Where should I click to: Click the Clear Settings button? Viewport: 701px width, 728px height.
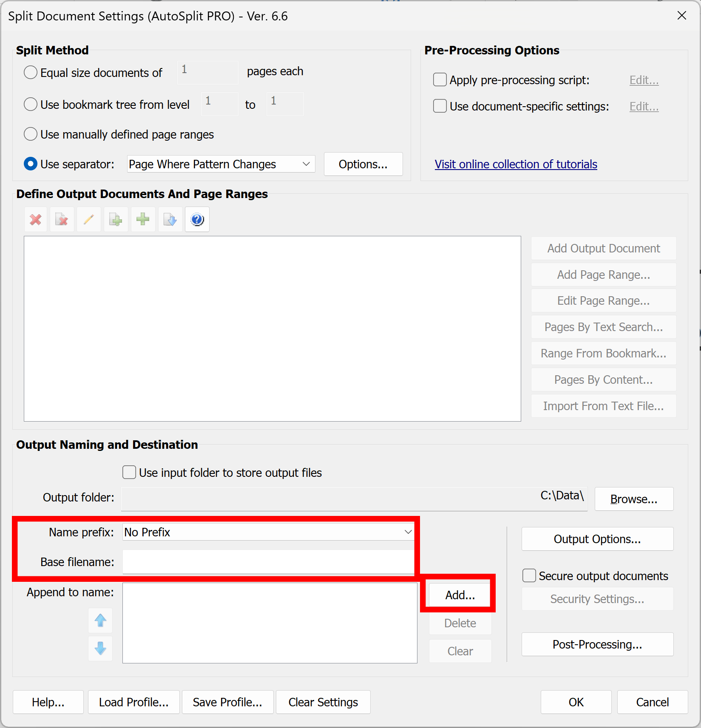[323, 702]
